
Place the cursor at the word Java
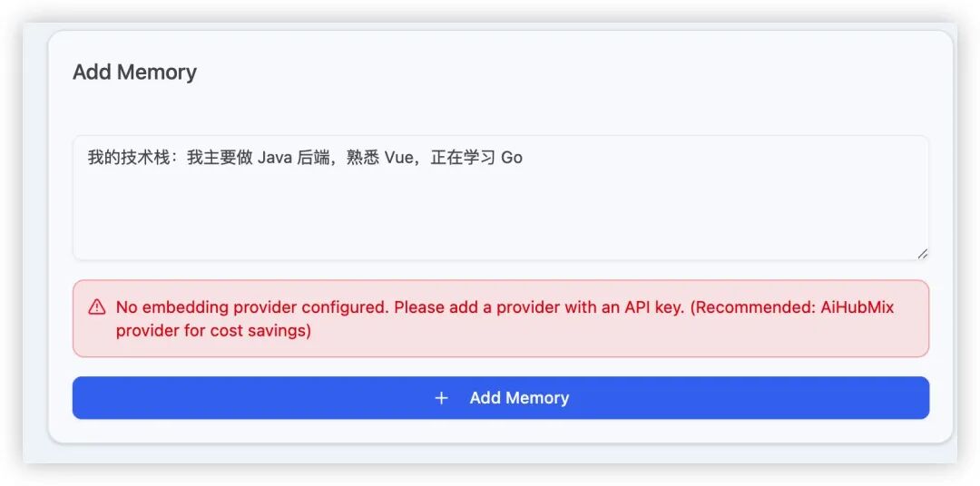tap(274, 158)
